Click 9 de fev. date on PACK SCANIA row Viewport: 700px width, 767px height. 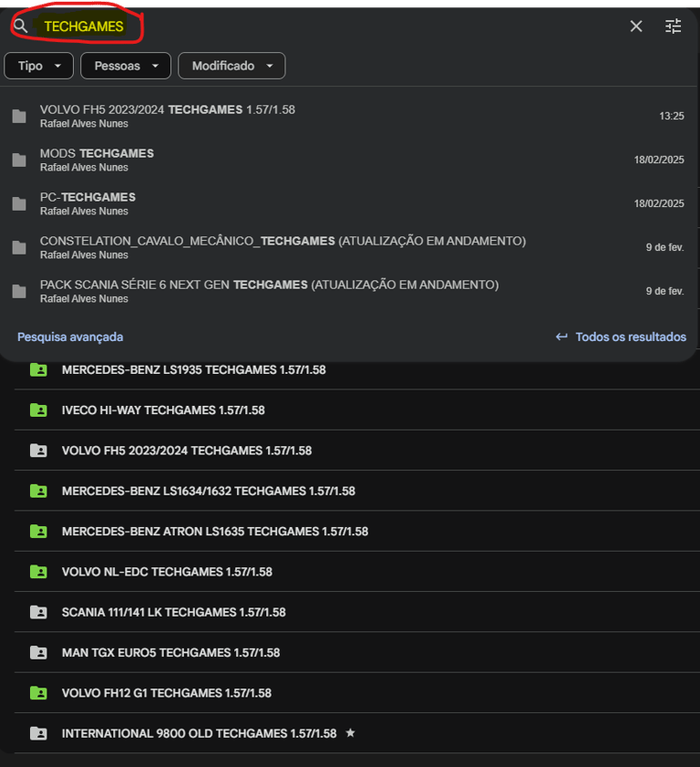tap(664, 291)
